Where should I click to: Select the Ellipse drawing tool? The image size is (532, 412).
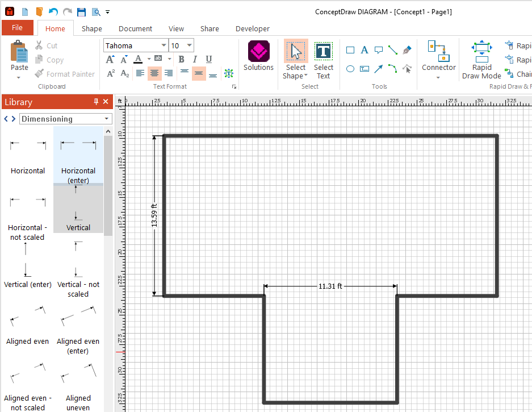click(x=350, y=69)
